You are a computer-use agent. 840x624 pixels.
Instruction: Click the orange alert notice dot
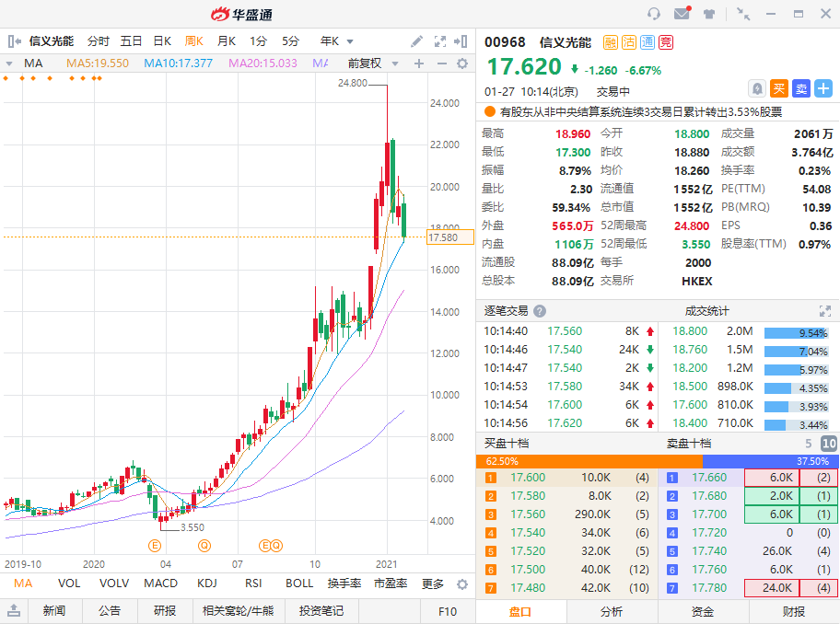tap(489, 112)
